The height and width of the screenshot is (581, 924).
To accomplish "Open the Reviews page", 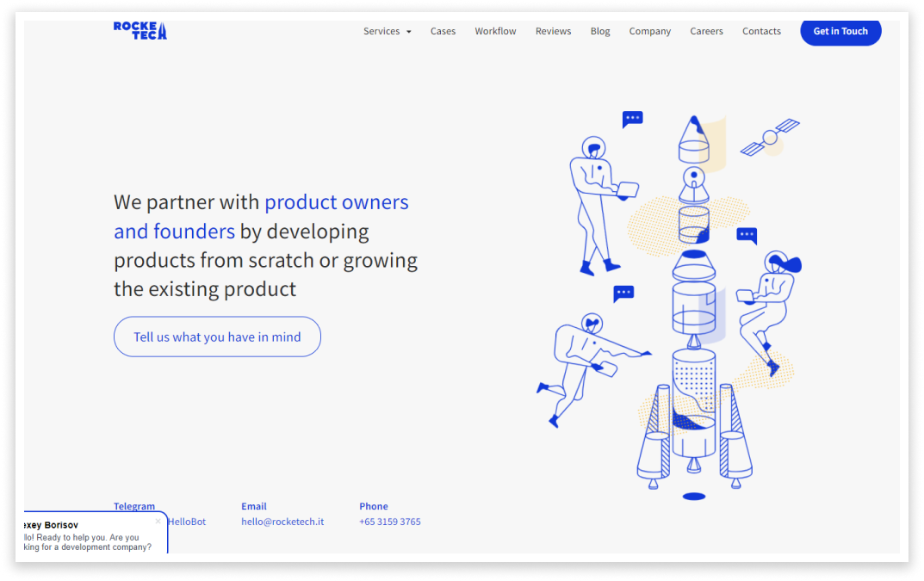I will click(553, 31).
